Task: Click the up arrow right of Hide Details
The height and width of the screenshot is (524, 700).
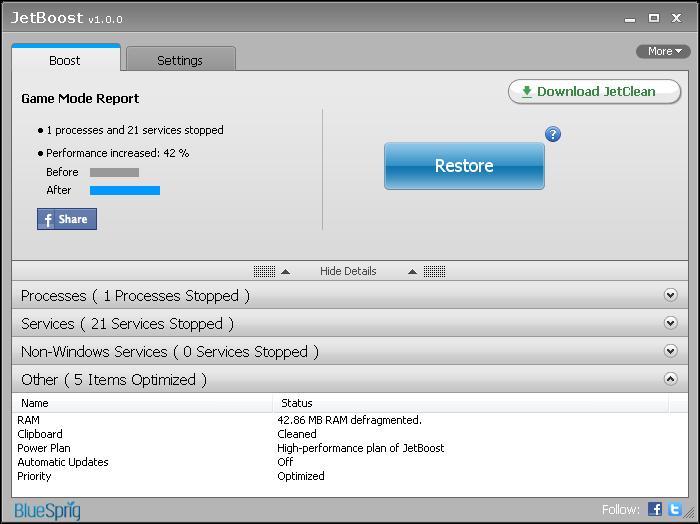Action: pos(412,272)
